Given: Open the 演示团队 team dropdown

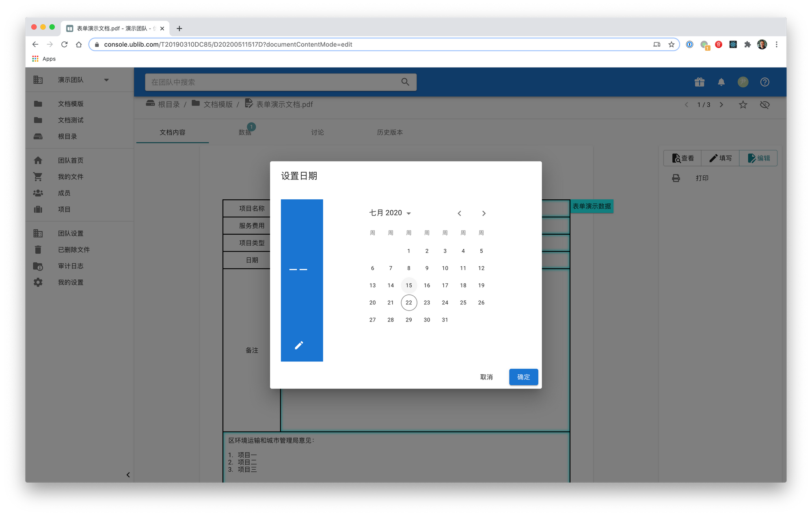Looking at the screenshot, I should click(106, 80).
